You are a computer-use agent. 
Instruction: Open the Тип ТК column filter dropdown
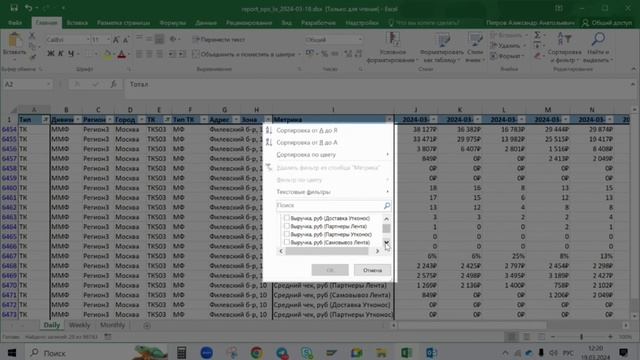(x=203, y=120)
